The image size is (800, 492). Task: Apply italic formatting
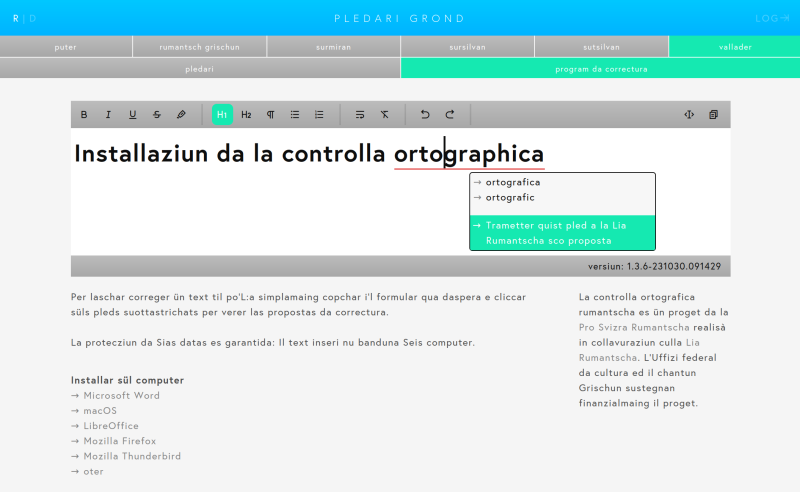108,115
